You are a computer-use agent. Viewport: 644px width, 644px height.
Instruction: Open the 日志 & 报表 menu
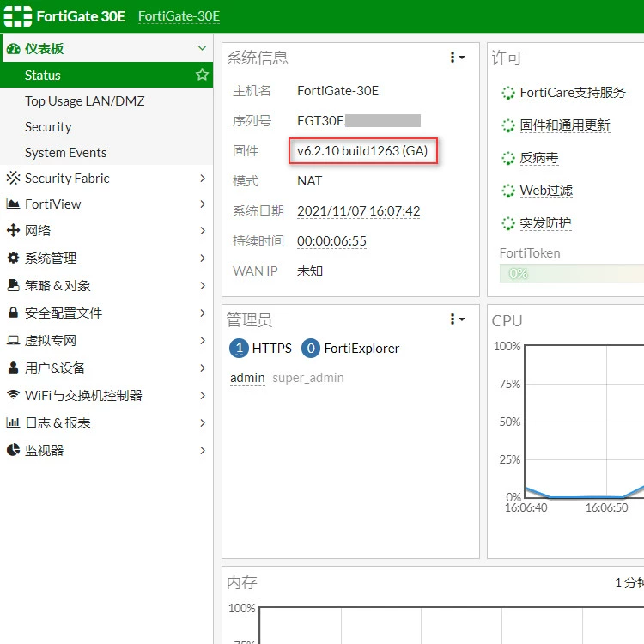pyautogui.click(x=106, y=422)
